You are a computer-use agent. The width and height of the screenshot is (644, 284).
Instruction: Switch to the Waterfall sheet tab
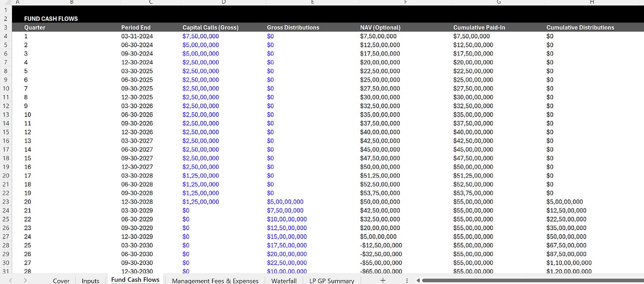pyautogui.click(x=284, y=280)
